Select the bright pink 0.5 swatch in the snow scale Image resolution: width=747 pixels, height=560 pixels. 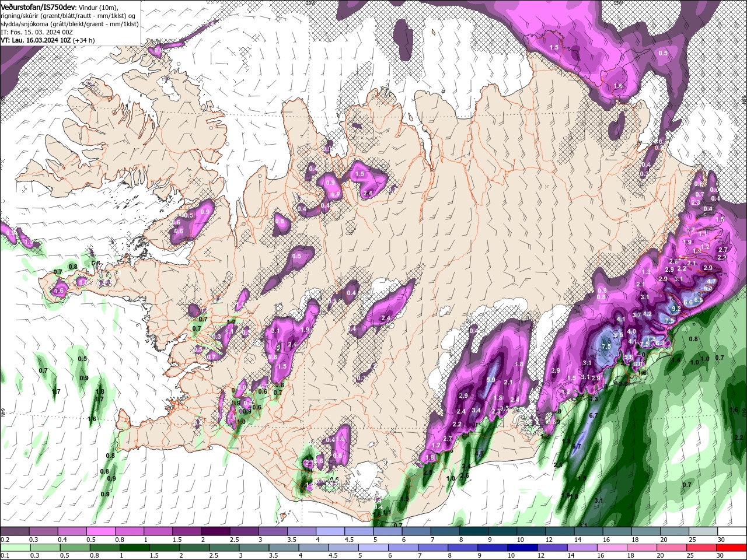(x=100, y=531)
